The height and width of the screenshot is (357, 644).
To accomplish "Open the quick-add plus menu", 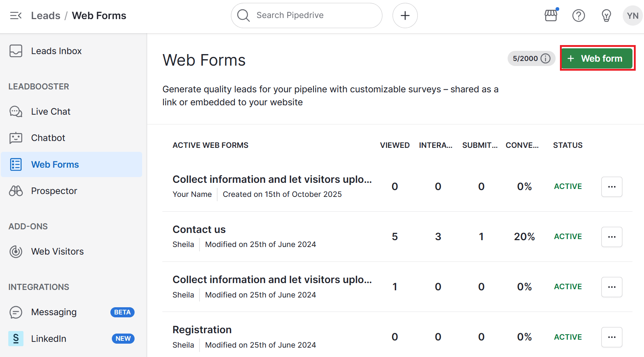I will 405,16.
